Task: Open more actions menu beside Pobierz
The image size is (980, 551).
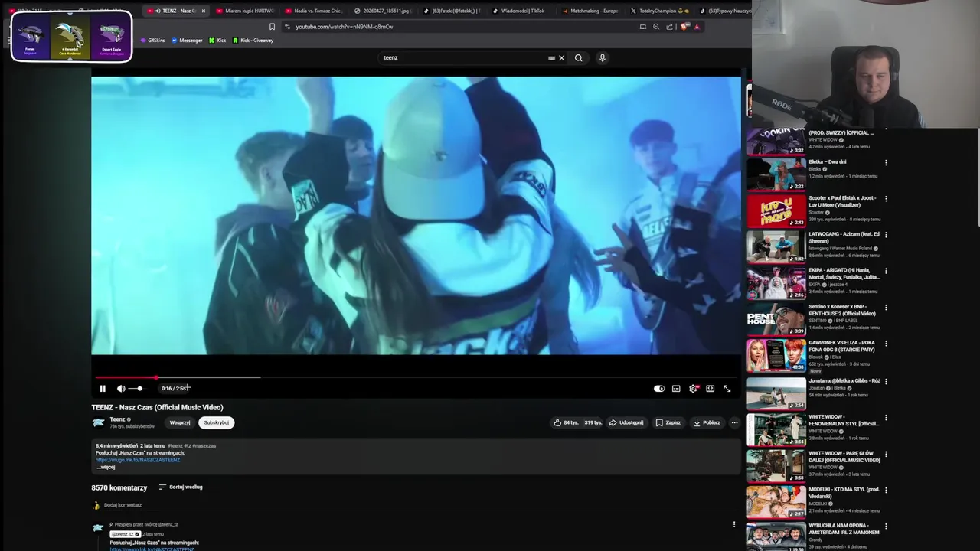Action: (x=734, y=422)
